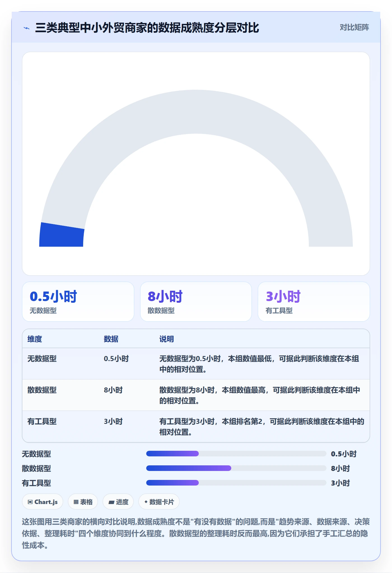392x573 pixels.
Task: Click the summary paragraph starting 这张图用三类商家
Action: pyautogui.click(x=196, y=533)
